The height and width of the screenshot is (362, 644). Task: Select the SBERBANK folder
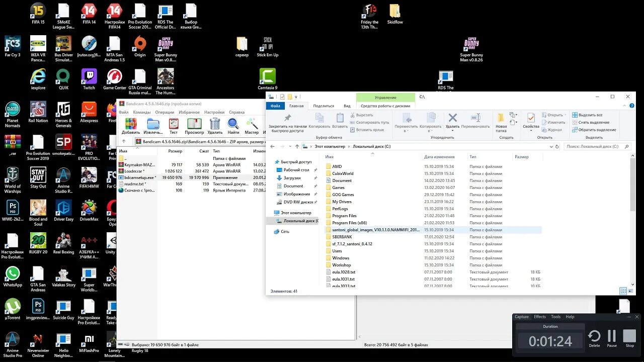click(x=342, y=237)
